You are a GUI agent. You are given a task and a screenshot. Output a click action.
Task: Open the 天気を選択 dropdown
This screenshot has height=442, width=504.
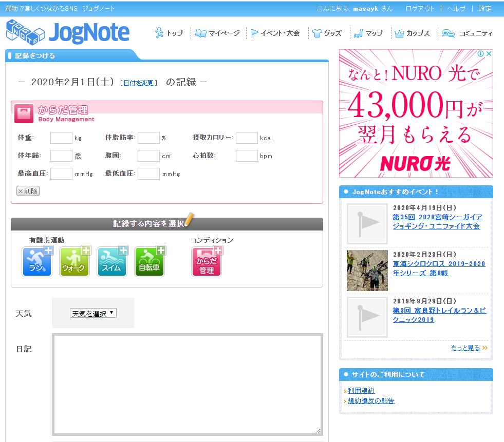tap(93, 313)
